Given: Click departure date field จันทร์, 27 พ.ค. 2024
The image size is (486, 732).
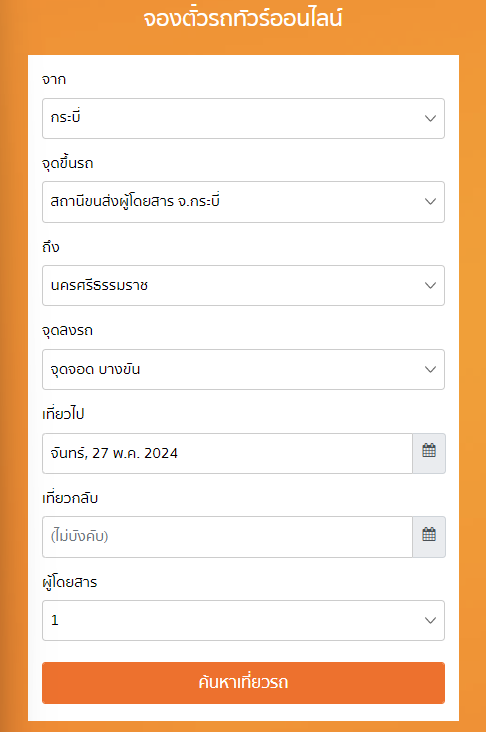Looking at the screenshot, I should 227,453.
